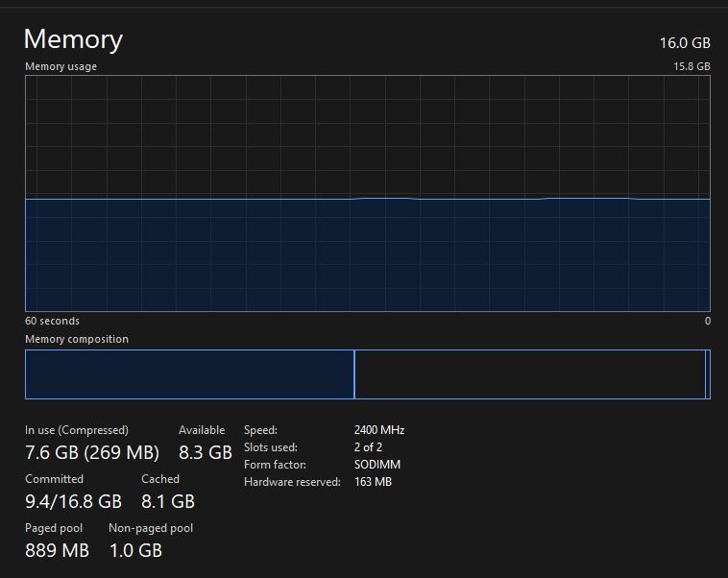Click the Speed: label
The width and height of the screenshot is (728, 578).
(260, 430)
